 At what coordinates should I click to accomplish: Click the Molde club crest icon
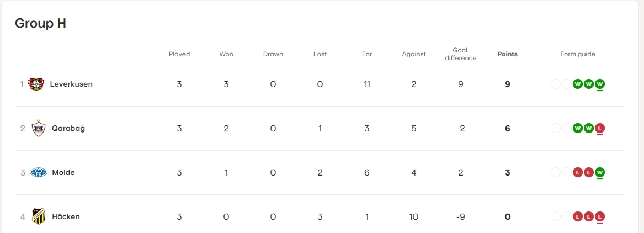(38, 173)
